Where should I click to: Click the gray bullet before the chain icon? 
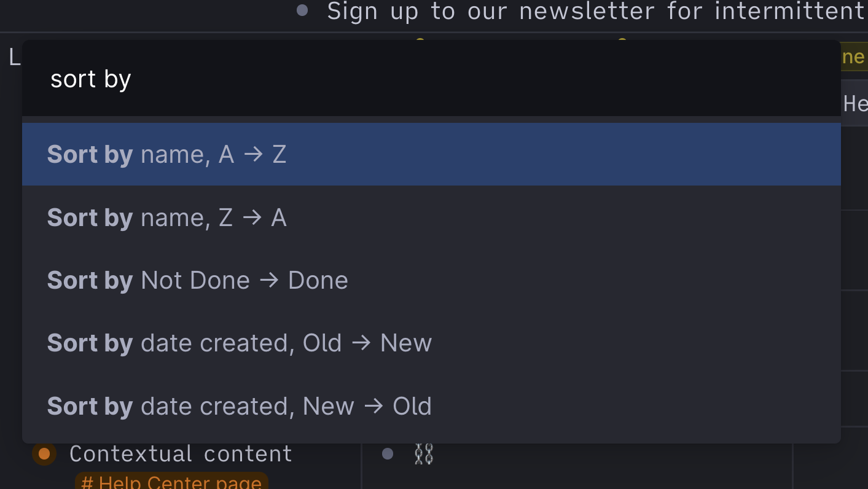tap(388, 454)
